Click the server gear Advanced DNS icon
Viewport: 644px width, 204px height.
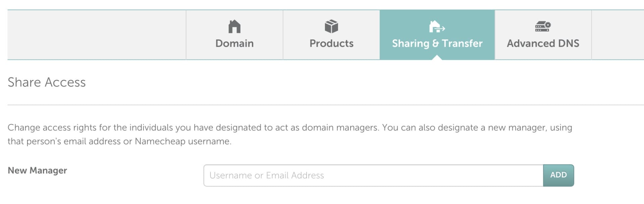[x=543, y=26]
